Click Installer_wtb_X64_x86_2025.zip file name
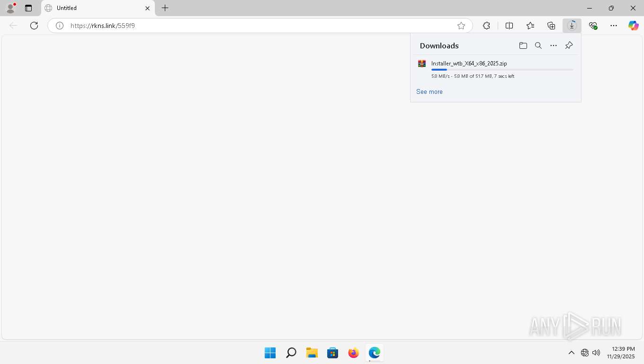Screen dimensions: 644x364 click(x=469, y=64)
